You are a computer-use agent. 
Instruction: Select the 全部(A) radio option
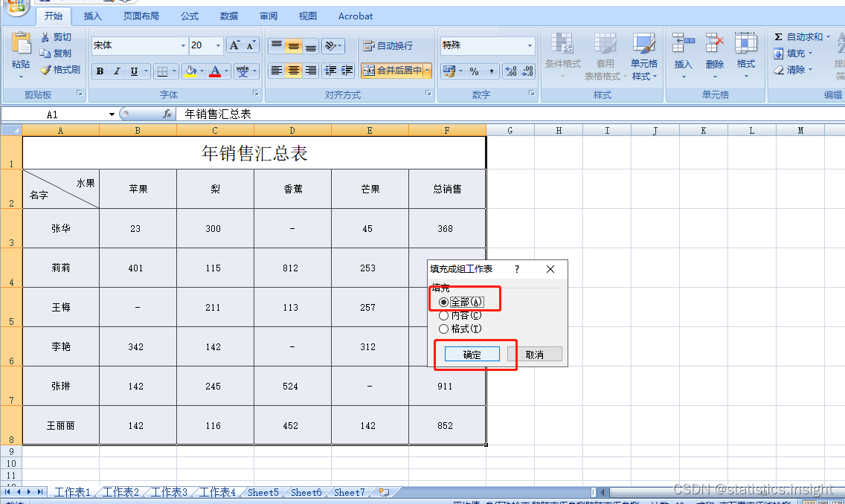tap(443, 302)
